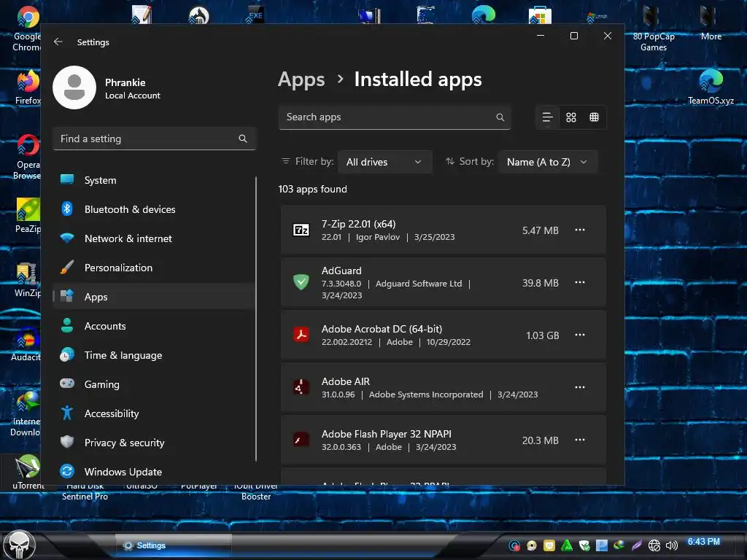
Task: Click the '39.8 MB' size for AdGuard
Action: [x=541, y=283]
